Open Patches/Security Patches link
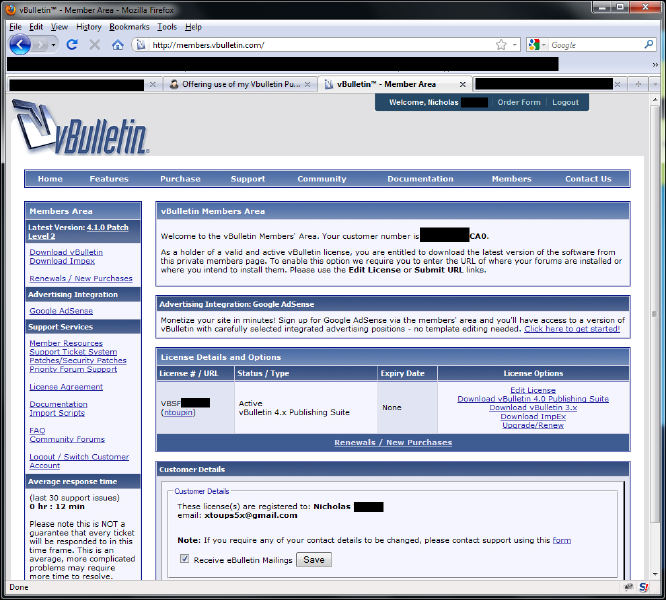This screenshot has width=666, height=600. pyautogui.click(x=78, y=360)
